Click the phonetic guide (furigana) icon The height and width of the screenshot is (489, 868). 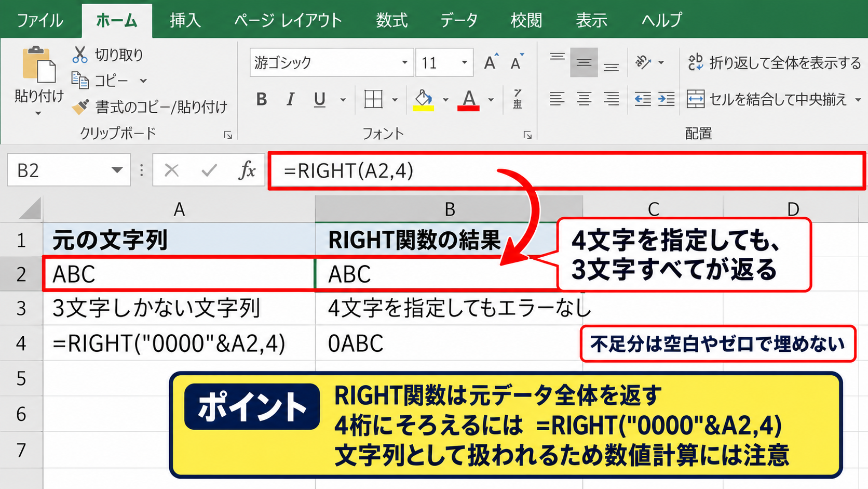(x=518, y=99)
